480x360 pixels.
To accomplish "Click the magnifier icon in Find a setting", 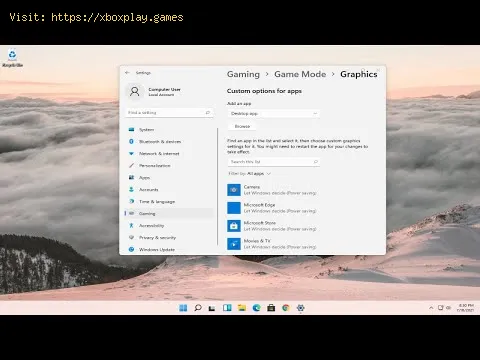I will (208, 113).
